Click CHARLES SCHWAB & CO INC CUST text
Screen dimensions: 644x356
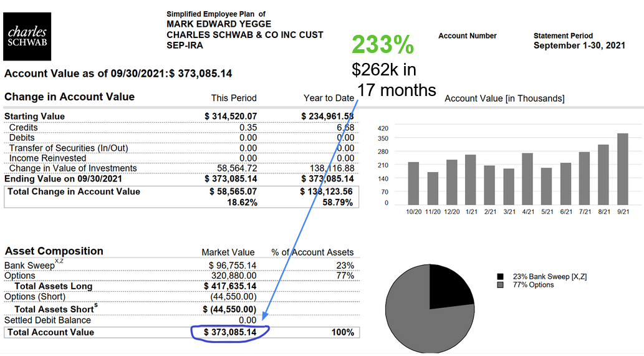click(245, 35)
